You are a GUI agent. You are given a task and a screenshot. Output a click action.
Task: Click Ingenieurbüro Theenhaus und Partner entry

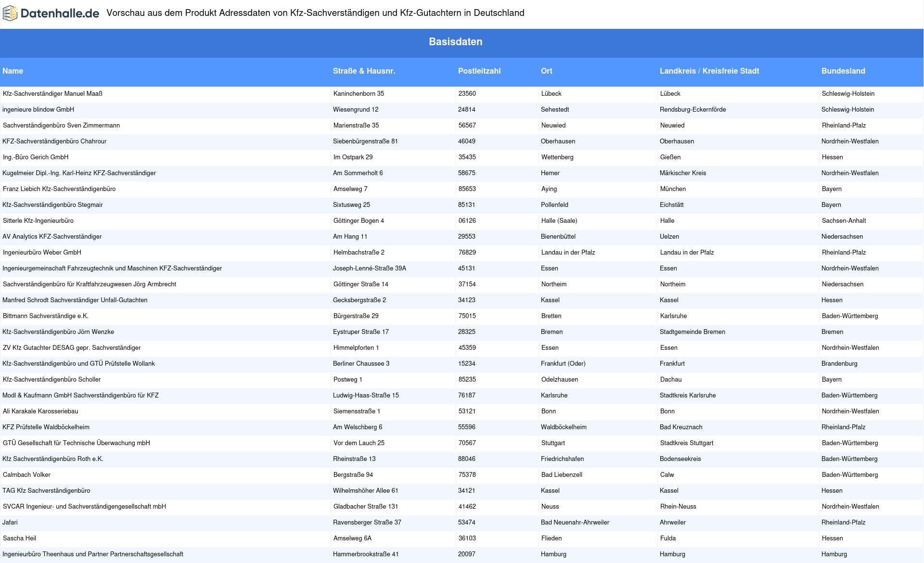click(x=93, y=554)
